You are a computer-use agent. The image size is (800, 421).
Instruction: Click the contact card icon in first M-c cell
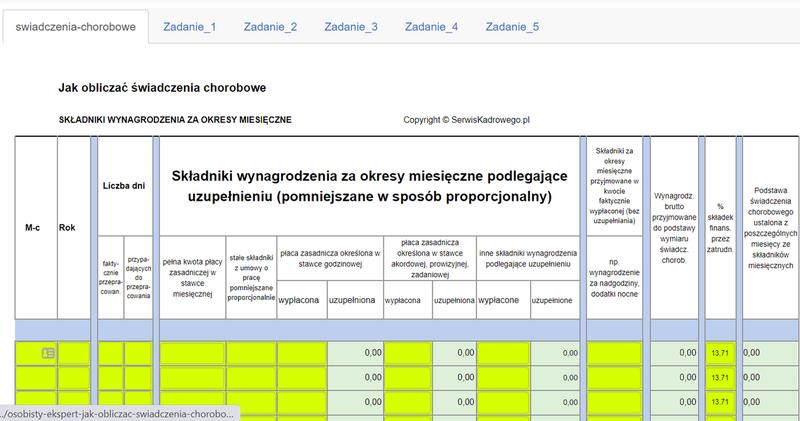[x=48, y=353]
